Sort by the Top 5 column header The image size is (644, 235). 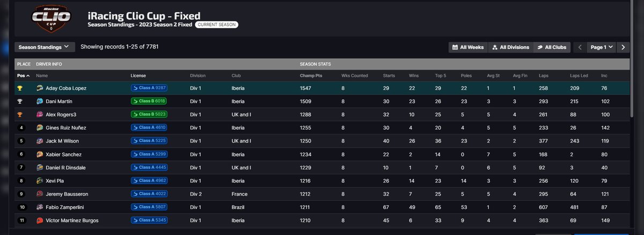(441, 76)
